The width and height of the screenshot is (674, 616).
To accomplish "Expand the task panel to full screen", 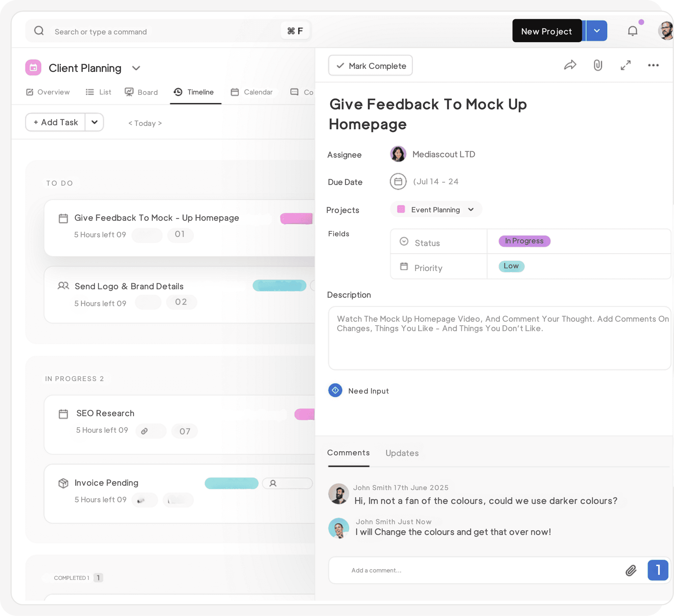I will click(x=626, y=65).
